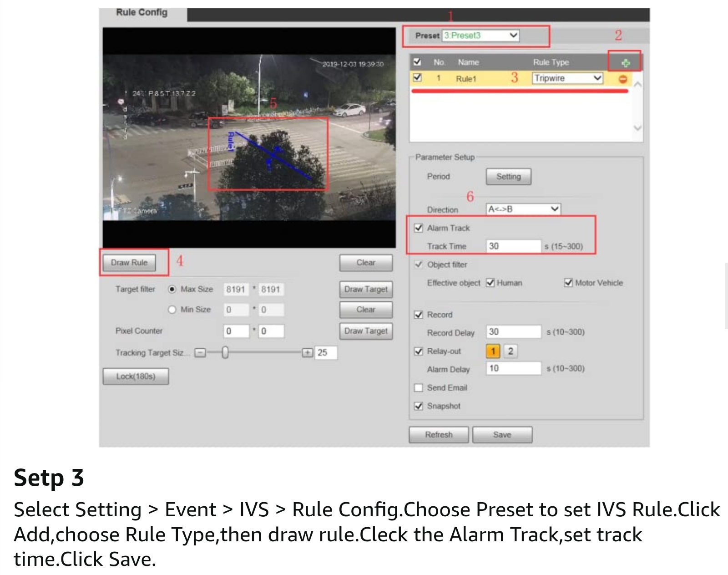Open the Direction A<->B dropdown
Viewport: 728px width, 575px height.
[x=523, y=209]
